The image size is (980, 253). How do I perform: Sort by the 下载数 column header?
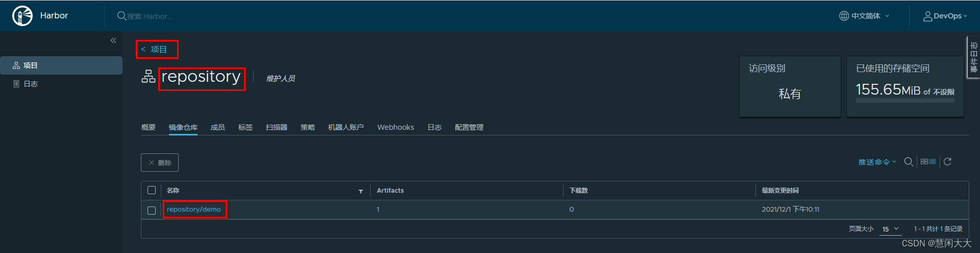(x=579, y=190)
